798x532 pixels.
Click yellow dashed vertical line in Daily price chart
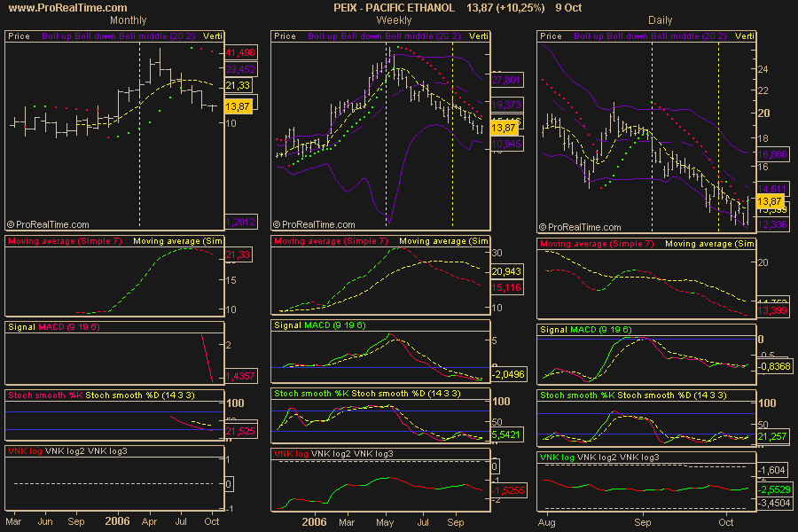click(718, 133)
